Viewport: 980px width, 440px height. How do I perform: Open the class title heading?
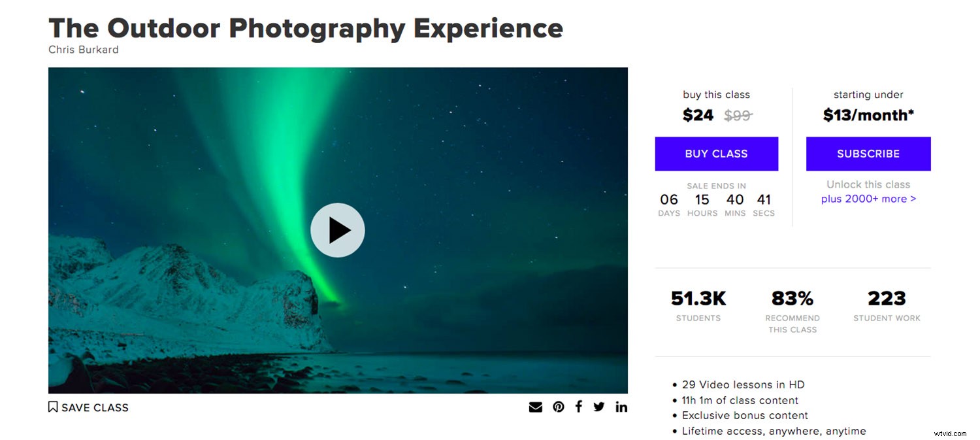click(x=305, y=27)
